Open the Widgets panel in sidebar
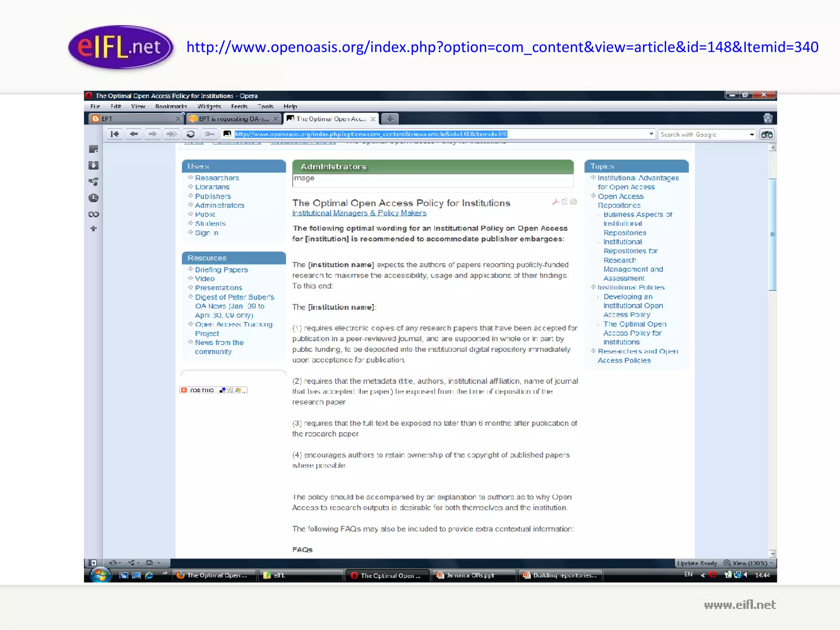The height and width of the screenshot is (630, 840). 94,182
